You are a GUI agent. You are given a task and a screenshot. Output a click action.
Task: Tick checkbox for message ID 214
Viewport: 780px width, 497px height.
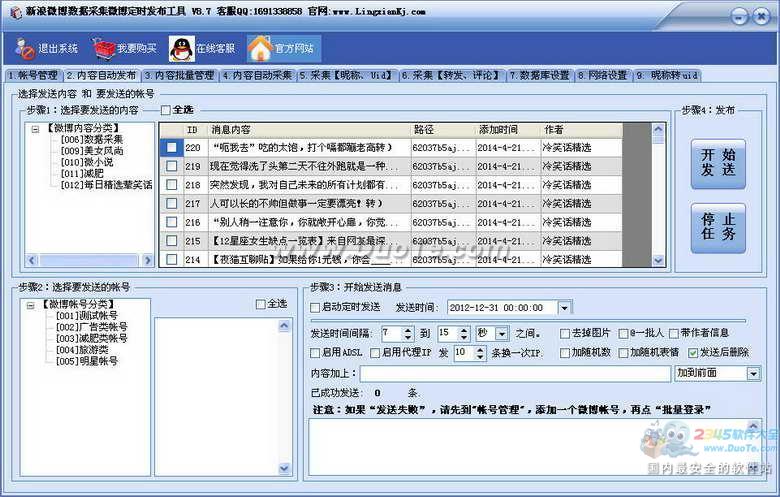(172, 259)
